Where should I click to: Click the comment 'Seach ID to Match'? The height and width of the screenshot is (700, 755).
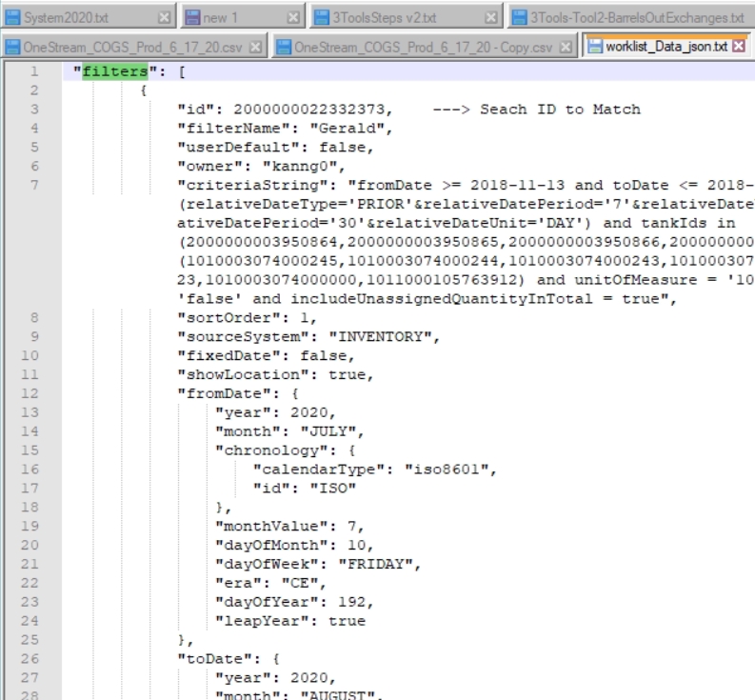click(x=560, y=110)
